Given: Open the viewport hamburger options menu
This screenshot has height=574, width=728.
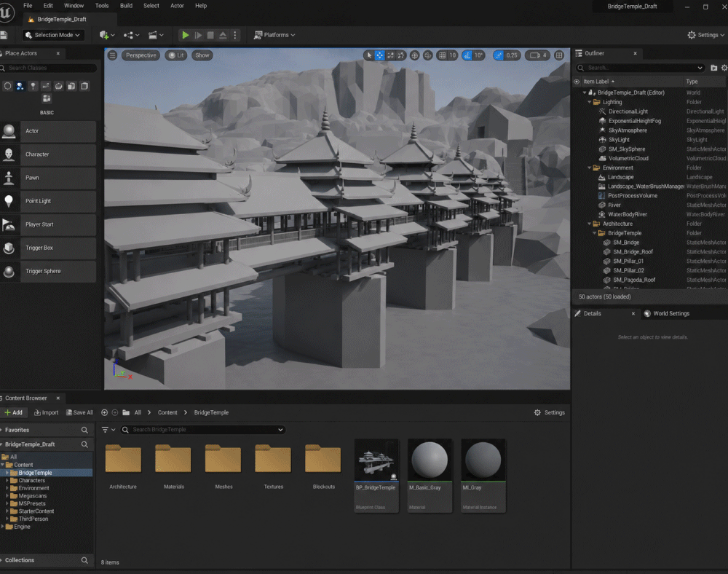Looking at the screenshot, I should coord(112,55).
